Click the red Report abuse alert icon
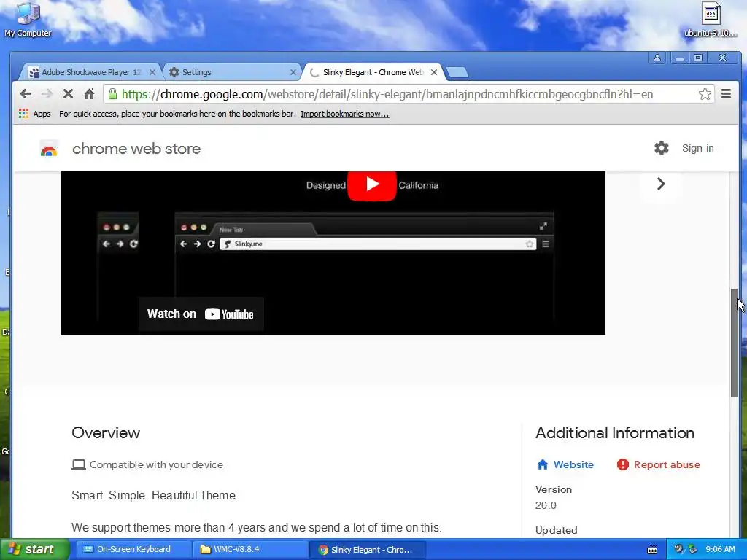This screenshot has width=747, height=560. pos(623,464)
